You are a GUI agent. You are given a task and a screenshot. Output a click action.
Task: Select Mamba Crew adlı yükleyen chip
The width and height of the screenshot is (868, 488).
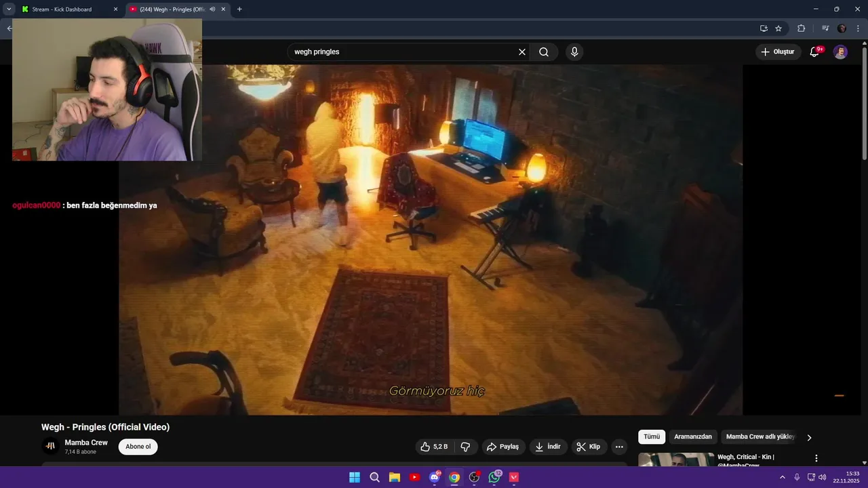tap(760, 437)
